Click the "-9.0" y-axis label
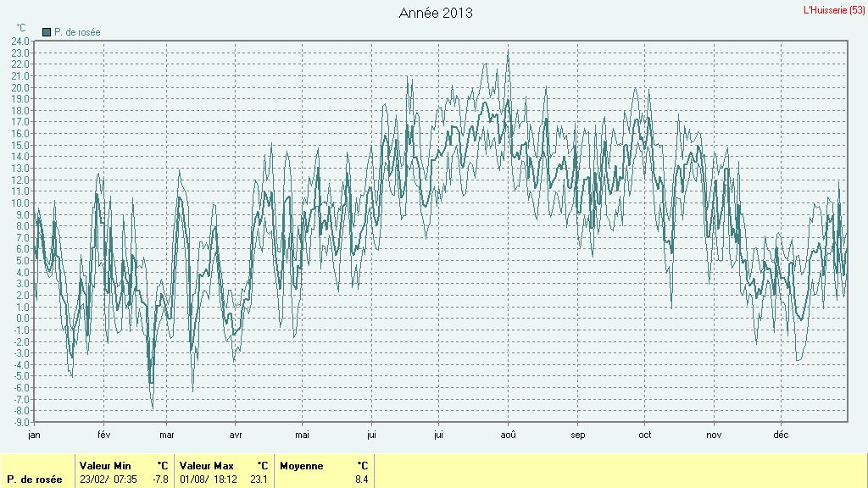 [22, 423]
